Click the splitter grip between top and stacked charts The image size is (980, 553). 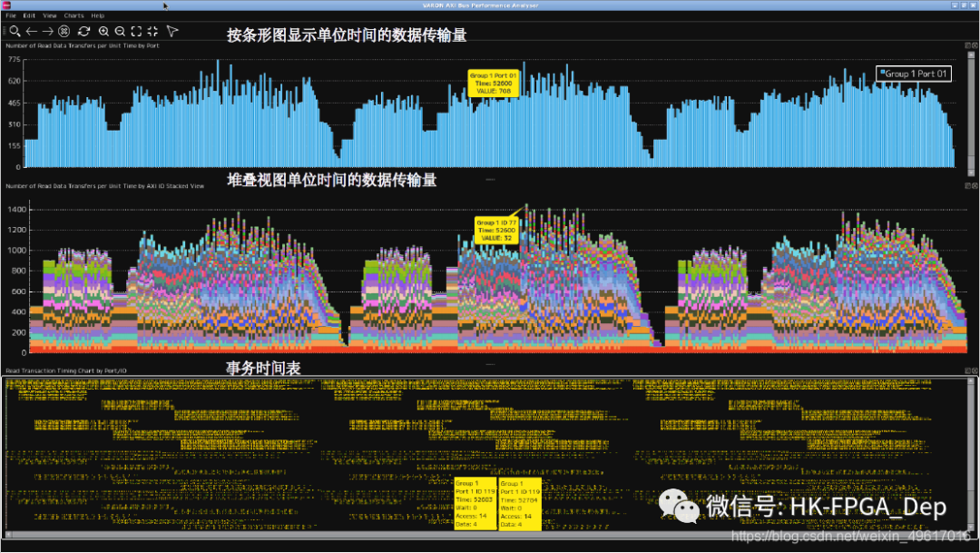(490, 180)
